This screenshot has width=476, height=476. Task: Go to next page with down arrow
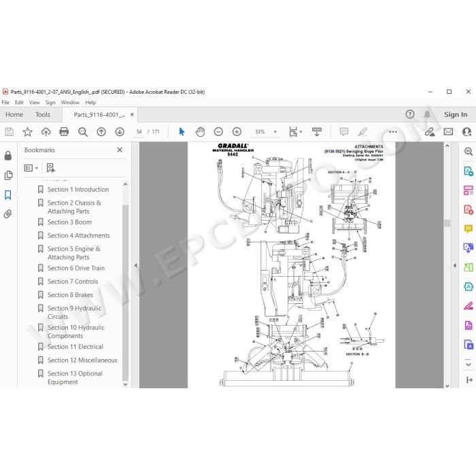(x=120, y=132)
